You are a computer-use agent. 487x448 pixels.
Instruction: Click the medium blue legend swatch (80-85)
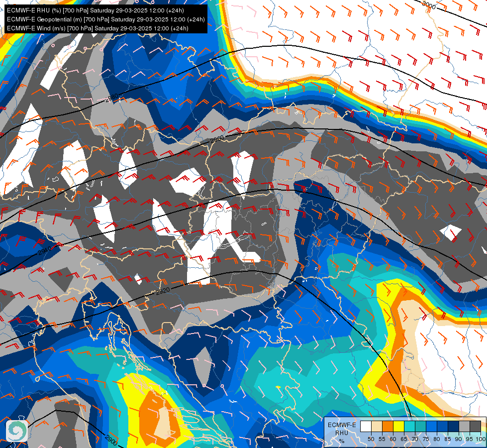[x=442, y=426]
